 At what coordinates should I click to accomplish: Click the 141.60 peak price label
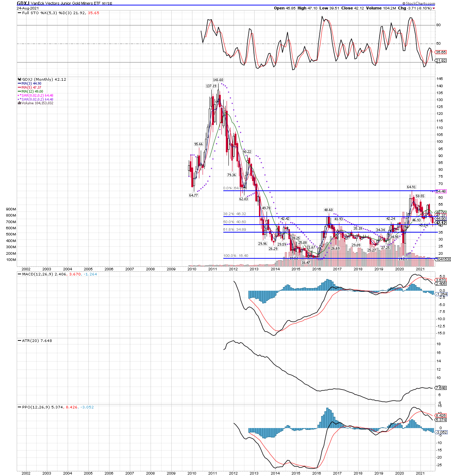coord(218,80)
